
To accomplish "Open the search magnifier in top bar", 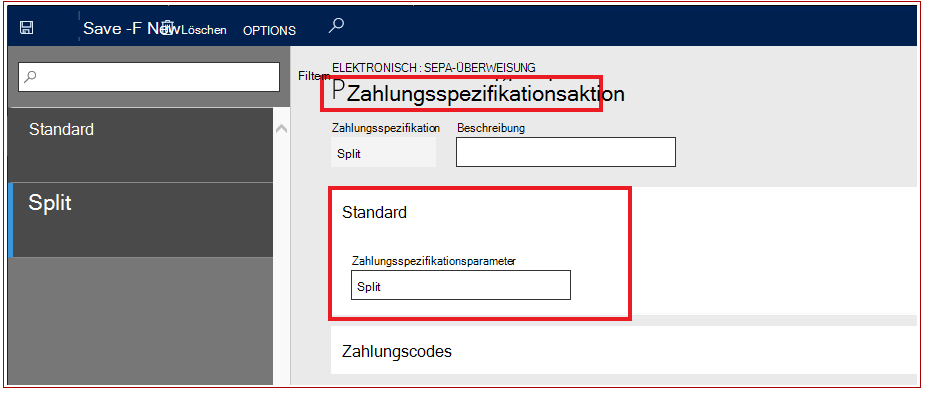I will click(x=336, y=25).
